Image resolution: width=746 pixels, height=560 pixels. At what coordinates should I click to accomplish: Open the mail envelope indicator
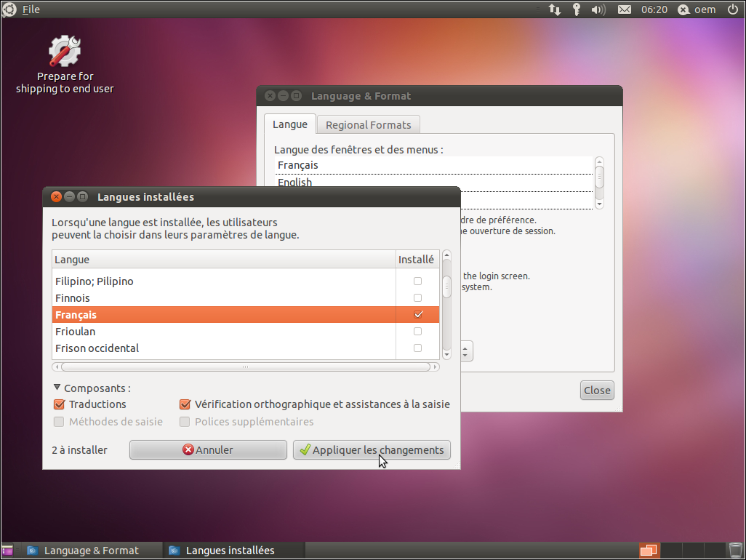tap(624, 9)
